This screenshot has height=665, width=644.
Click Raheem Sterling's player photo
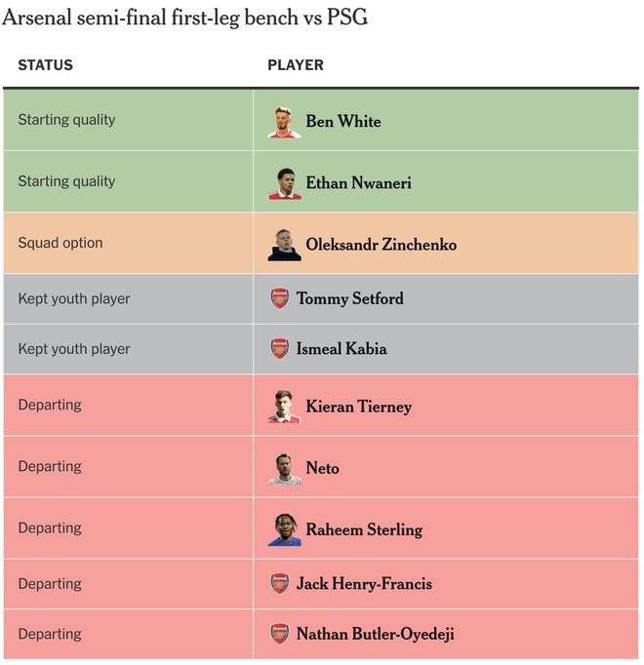point(284,528)
